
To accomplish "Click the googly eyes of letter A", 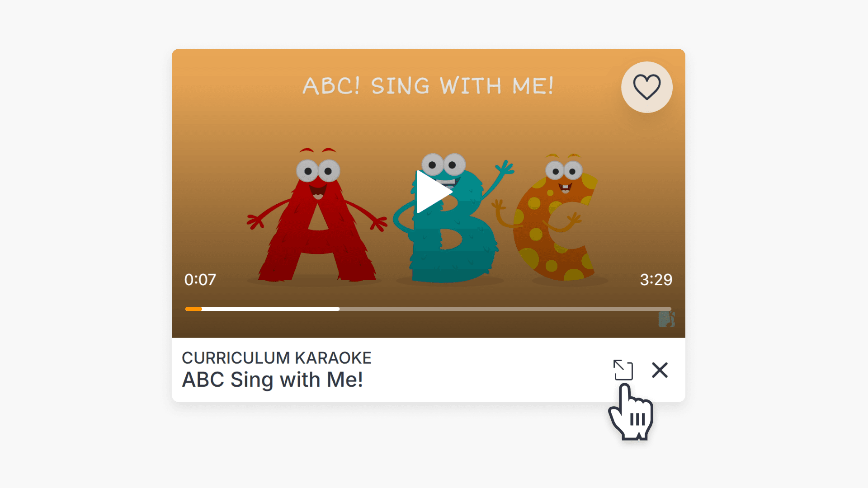I will point(318,171).
